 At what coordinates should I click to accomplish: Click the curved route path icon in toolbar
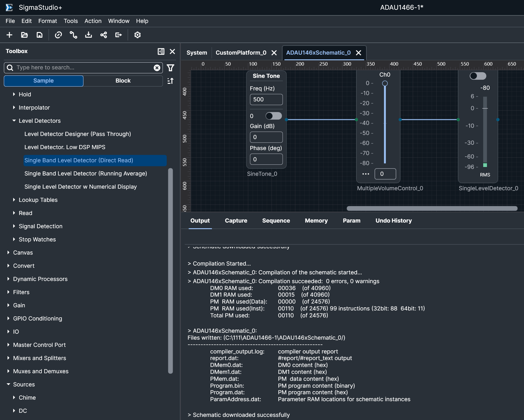tap(73, 35)
